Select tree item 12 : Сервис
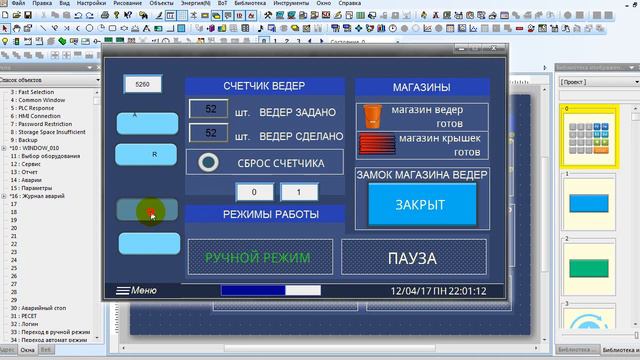640x360 pixels. click(x=25, y=164)
